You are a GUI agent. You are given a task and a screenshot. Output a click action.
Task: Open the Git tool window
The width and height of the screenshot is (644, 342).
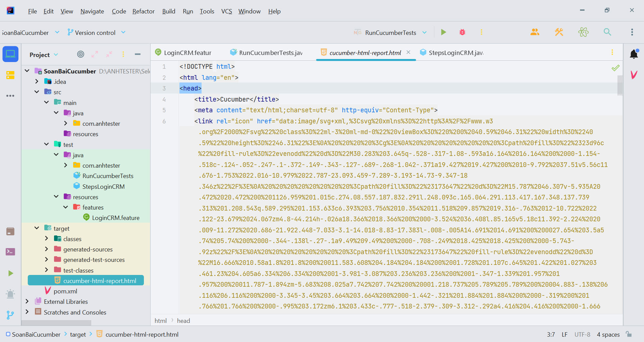tap(10, 315)
